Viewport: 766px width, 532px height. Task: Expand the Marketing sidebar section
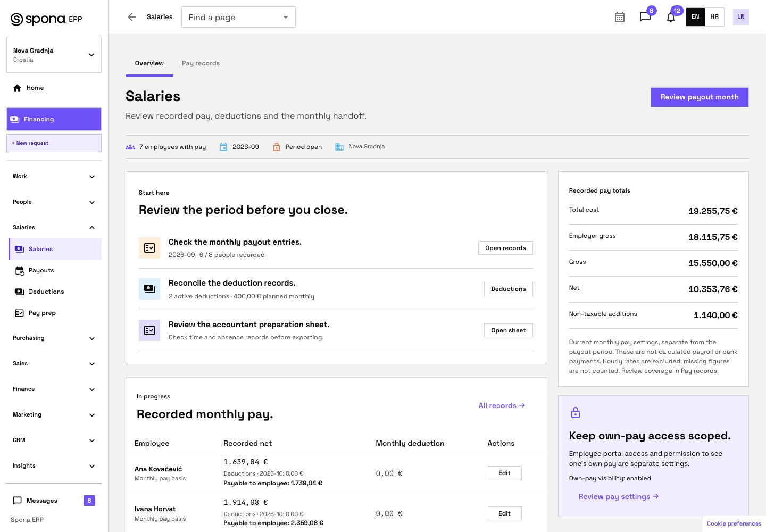(x=54, y=415)
